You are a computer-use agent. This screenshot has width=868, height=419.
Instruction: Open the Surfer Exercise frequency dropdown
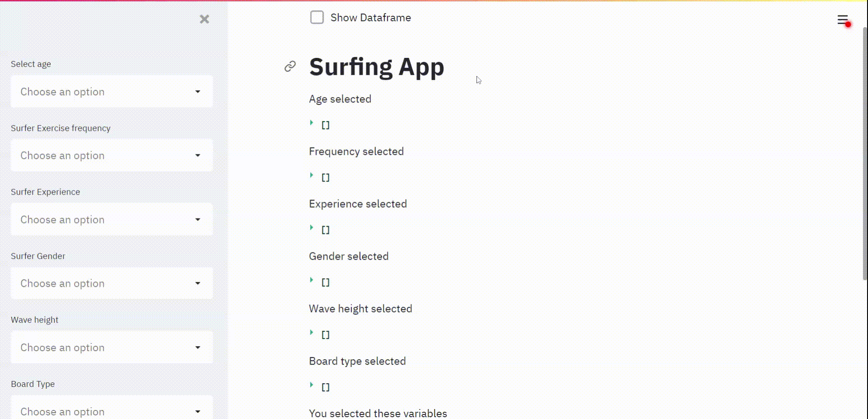[x=112, y=156]
